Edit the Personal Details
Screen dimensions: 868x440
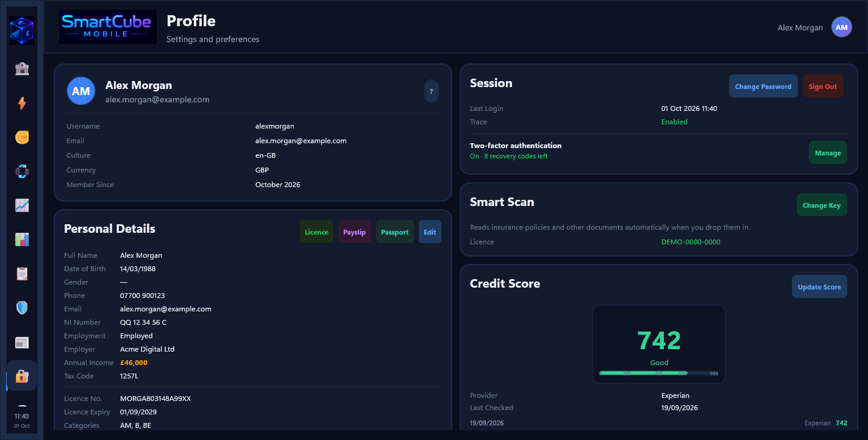pyautogui.click(x=430, y=232)
